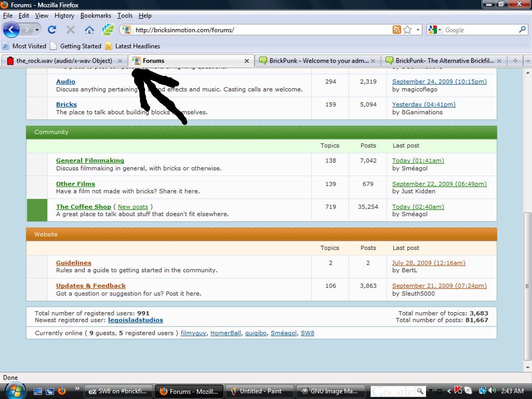
Task: Open the list all tabs dropdown
Action: click(x=528, y=61)
